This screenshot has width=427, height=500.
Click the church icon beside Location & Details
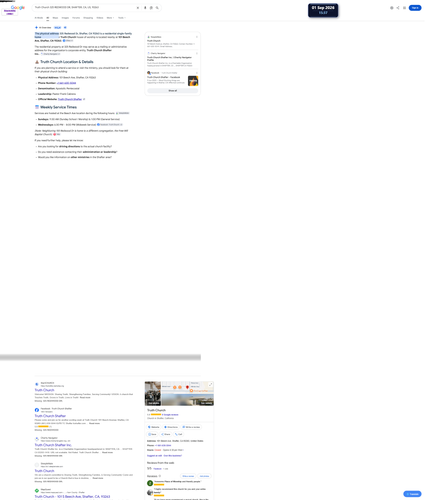point(37,62)
